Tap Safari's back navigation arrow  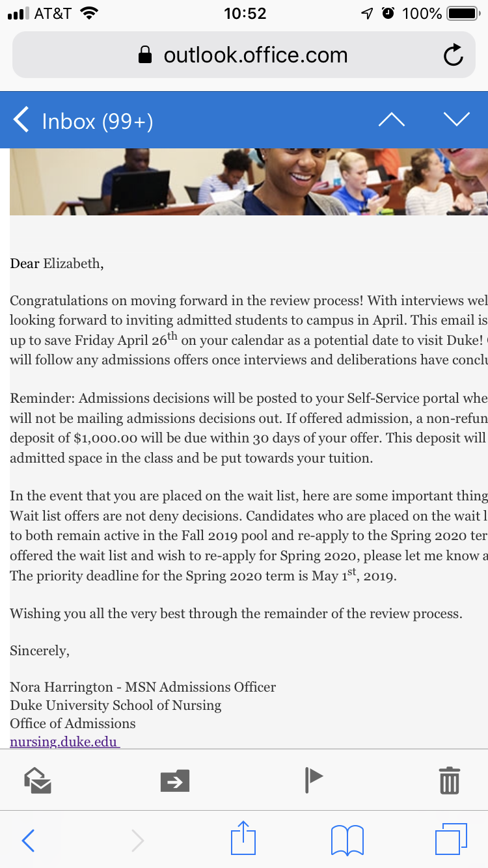[x=28, y=841]
